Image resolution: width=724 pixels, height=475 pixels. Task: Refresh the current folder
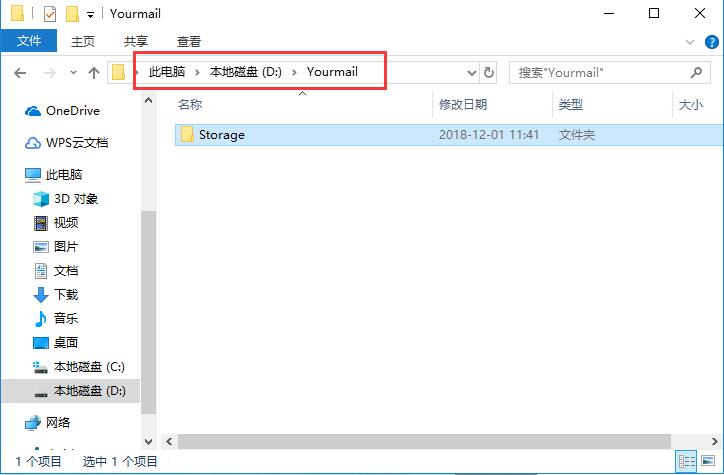[489, 73]
